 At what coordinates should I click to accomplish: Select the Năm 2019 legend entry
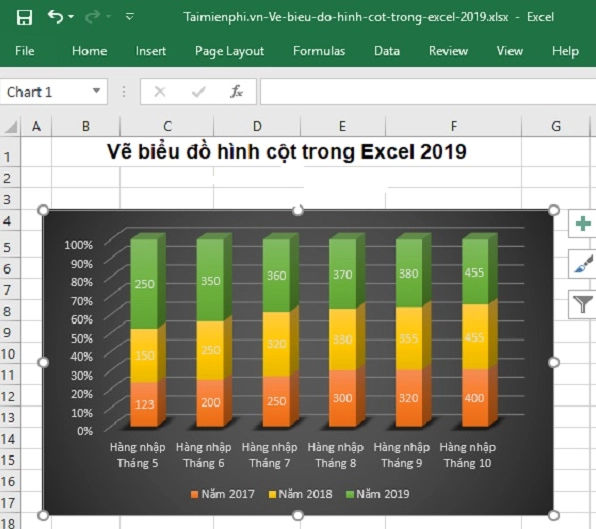pos(378,494)
